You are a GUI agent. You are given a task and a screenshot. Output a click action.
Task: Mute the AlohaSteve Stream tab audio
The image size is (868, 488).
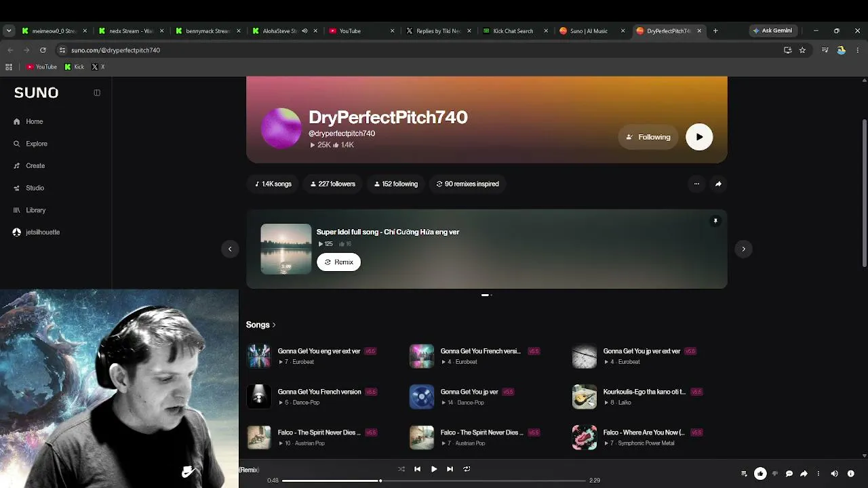(304, 30)
